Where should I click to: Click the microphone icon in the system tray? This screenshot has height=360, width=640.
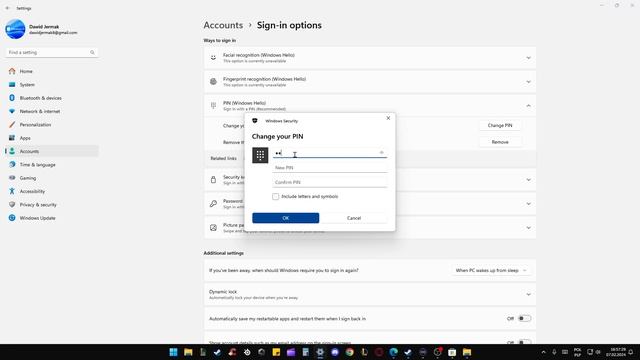(x=554, y=352)
